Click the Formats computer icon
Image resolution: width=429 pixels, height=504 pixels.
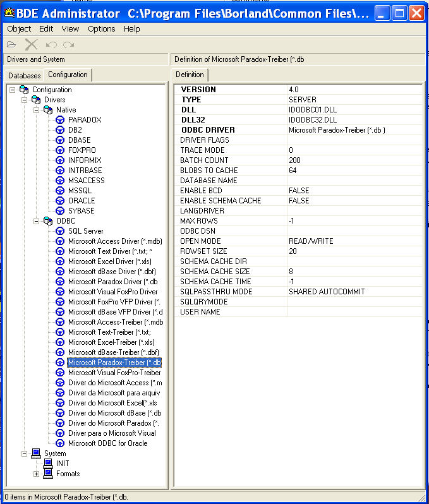pos(48,474)
